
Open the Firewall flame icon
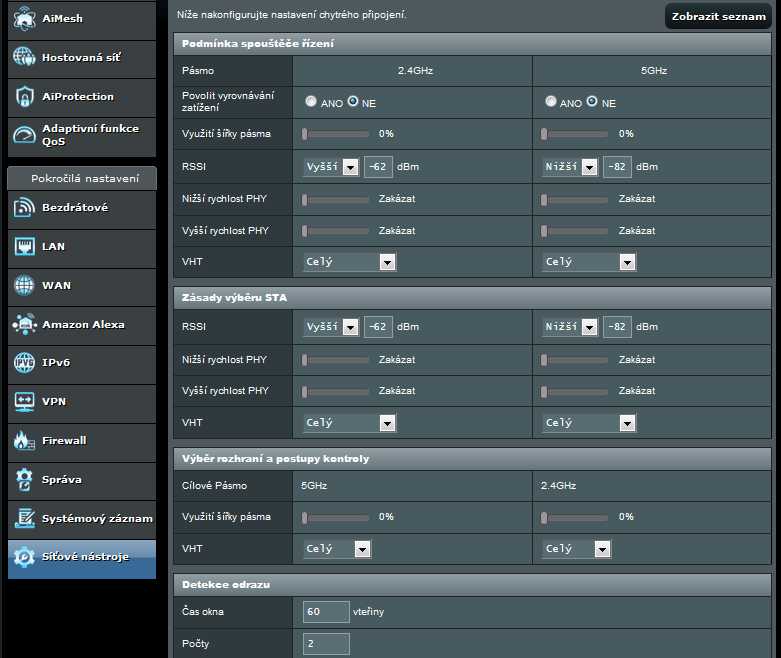pyautogui.click(x=24, y=441)
